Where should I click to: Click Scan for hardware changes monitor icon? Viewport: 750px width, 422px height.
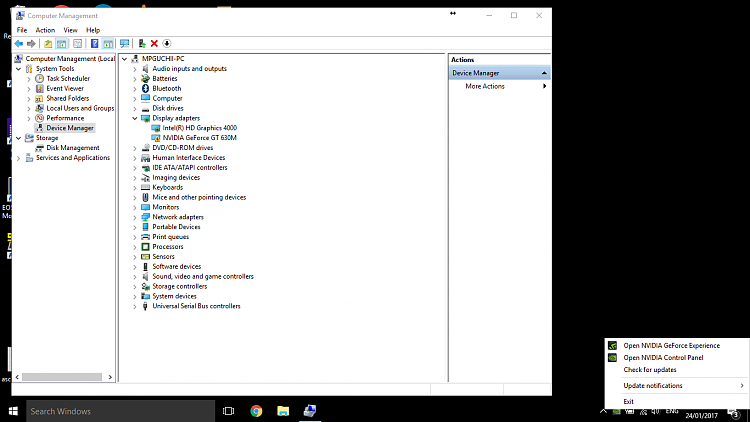(x=125, y=44)
